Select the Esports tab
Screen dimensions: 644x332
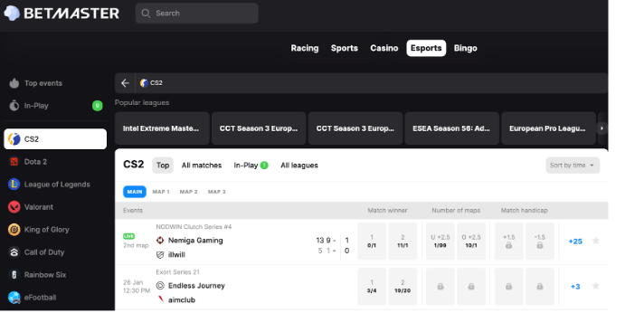click(x=426, y=48)
